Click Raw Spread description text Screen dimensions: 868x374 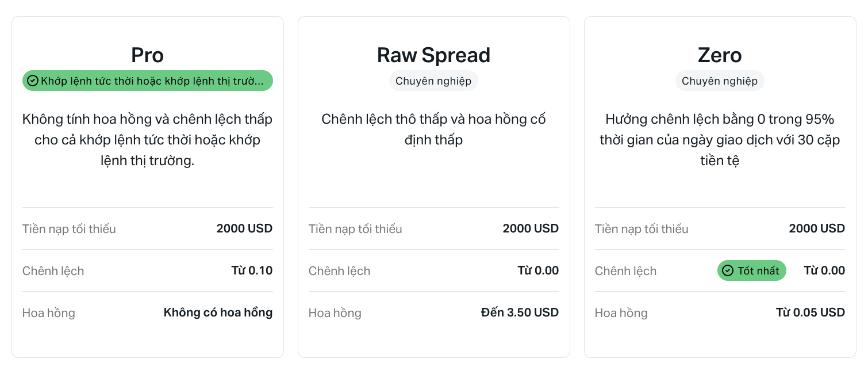433,129
